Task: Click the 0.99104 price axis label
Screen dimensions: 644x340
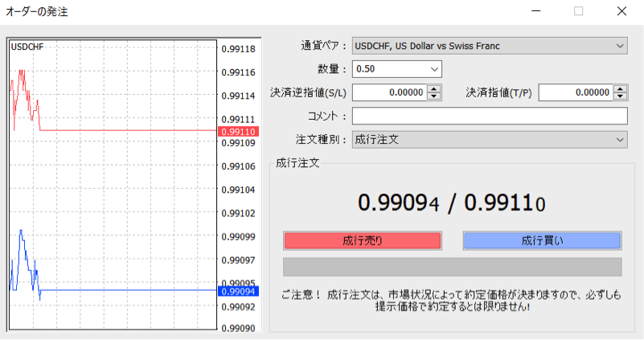Action: click(x=238, y=190)
